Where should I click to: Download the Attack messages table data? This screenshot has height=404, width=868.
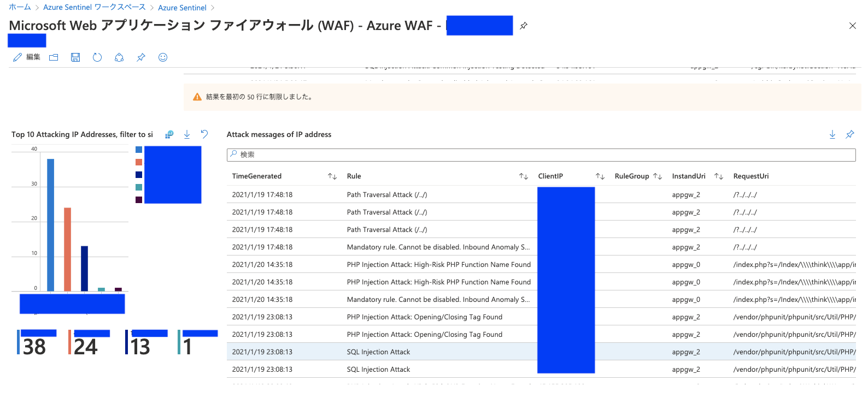click(x=832, y=134)
